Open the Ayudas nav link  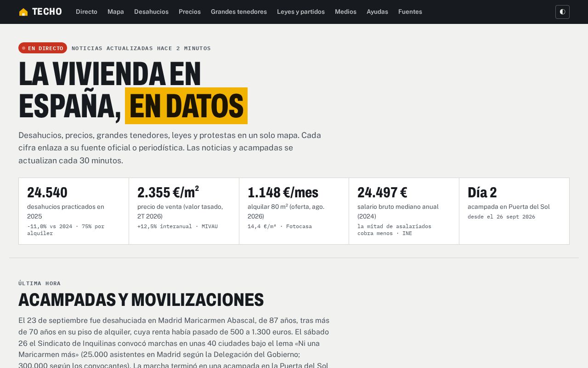pyautogui.click(x=377, y=12)
